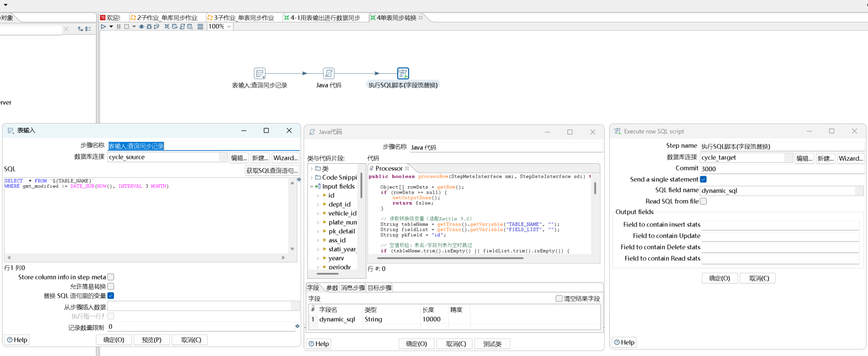
Task: Switch to the 2子作业_单库同步作业 tab
Action: point(164,18)
